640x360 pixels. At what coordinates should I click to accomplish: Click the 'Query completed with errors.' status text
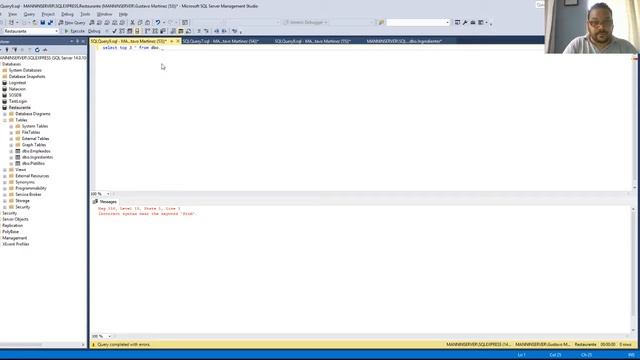point(124,344)
